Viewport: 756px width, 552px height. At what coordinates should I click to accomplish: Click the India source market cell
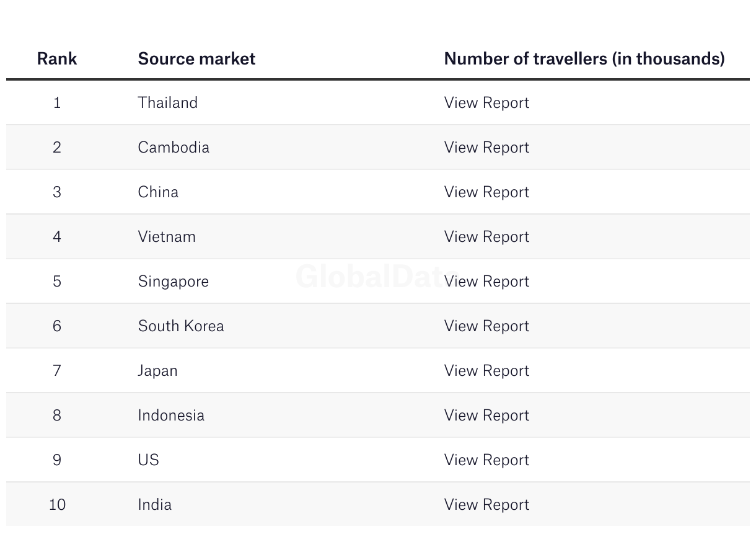pos(155,504)
